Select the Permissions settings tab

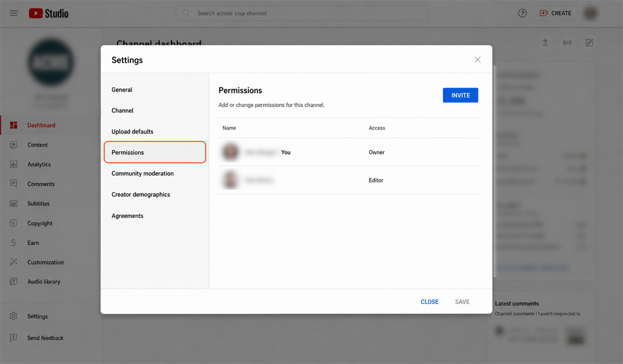coord(155,152)
